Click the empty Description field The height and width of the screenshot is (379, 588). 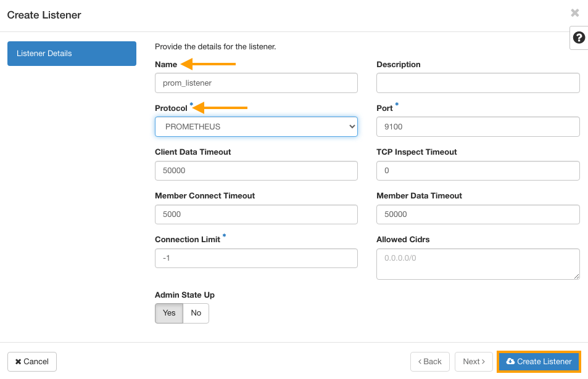coord(478,83)
